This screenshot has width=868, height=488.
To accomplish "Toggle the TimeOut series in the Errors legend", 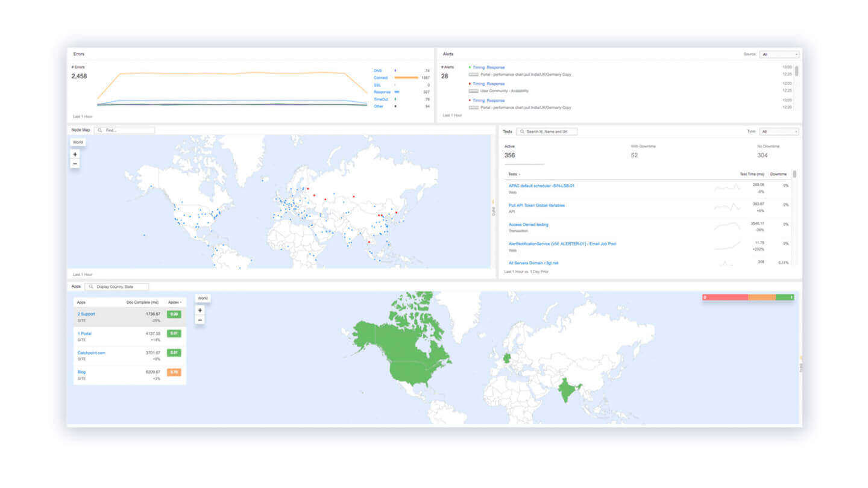I will 382,98.
